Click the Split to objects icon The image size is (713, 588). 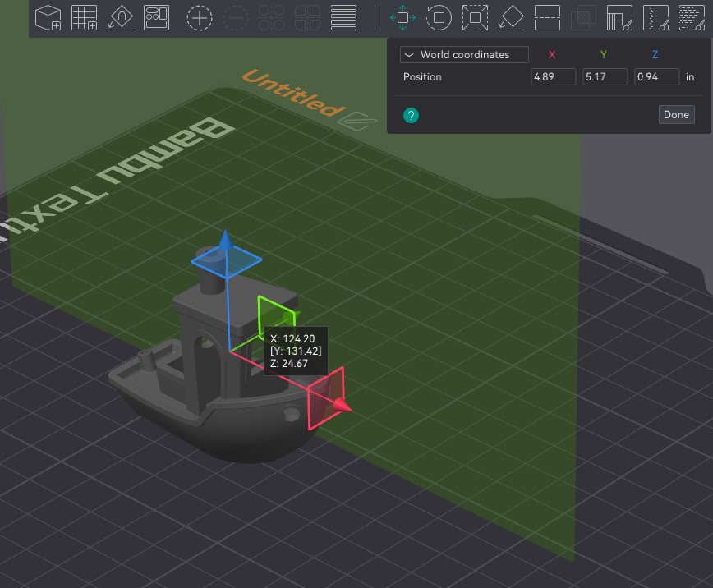coord(271,18)
